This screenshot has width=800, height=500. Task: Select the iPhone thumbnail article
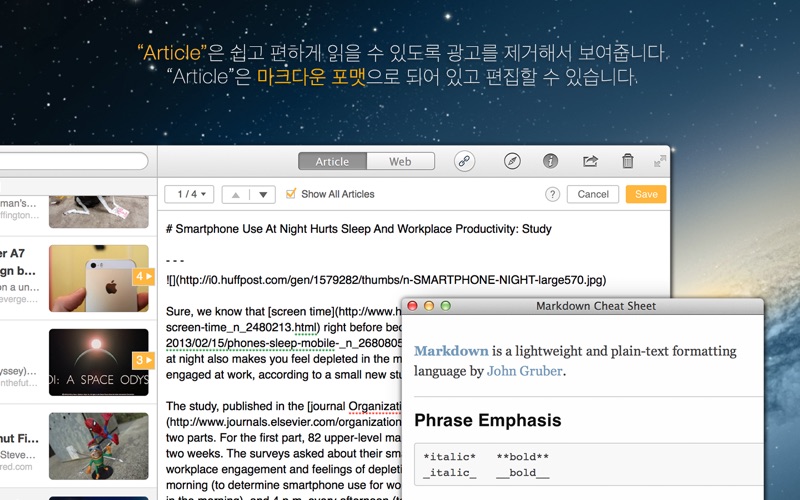click(99, 279)
